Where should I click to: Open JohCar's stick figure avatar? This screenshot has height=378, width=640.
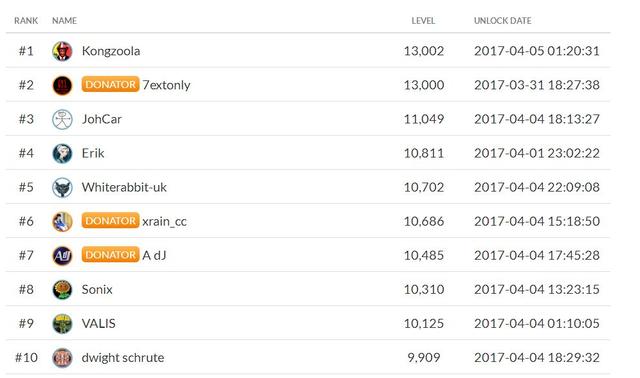point(62,119)
